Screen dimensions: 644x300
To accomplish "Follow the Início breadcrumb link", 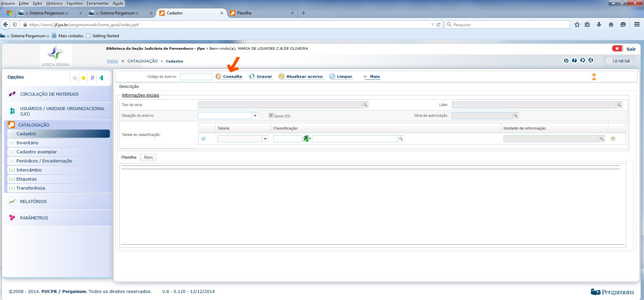I will 112,61.
